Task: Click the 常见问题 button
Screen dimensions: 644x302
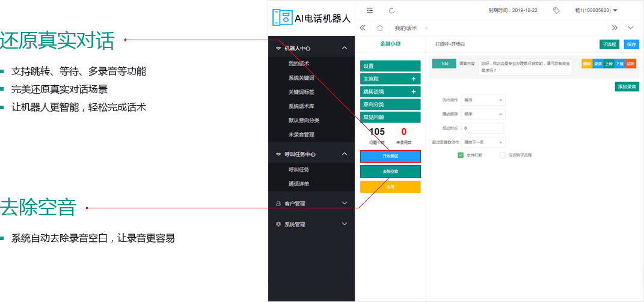Action: (390, 117)
